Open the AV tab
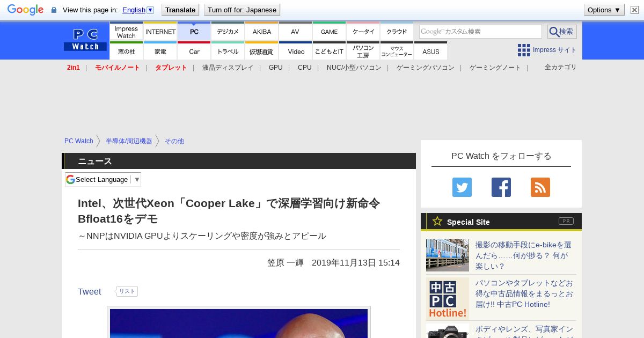Image resolution: width=644 pixels, height=338 pixels. tap(295, 32)
